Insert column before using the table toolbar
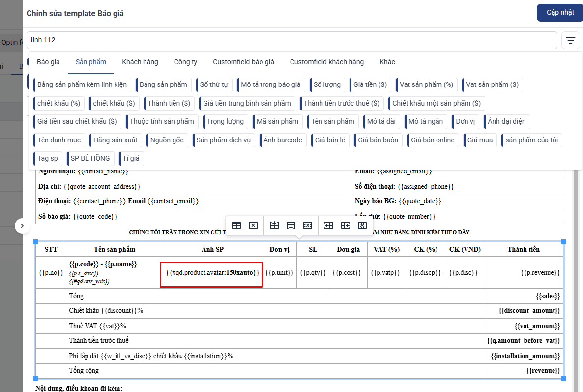The height and width of the screenshot is (392, 583). pos(329,225)
